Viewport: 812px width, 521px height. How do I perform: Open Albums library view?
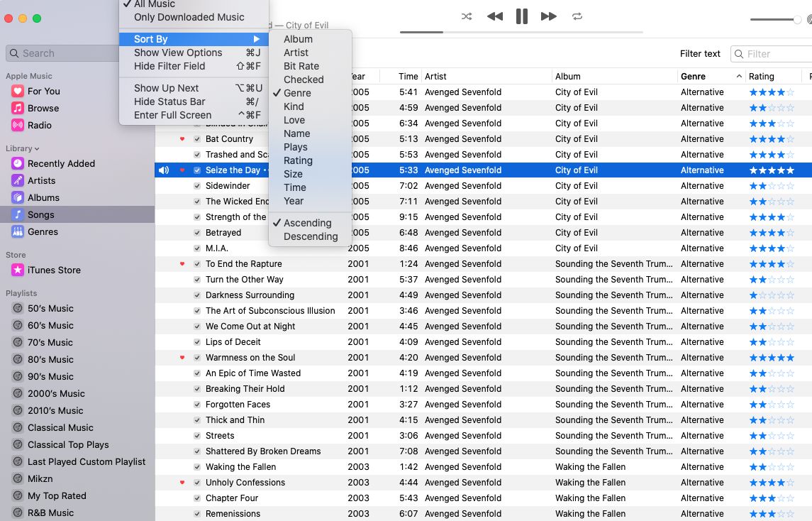(43, 198)
